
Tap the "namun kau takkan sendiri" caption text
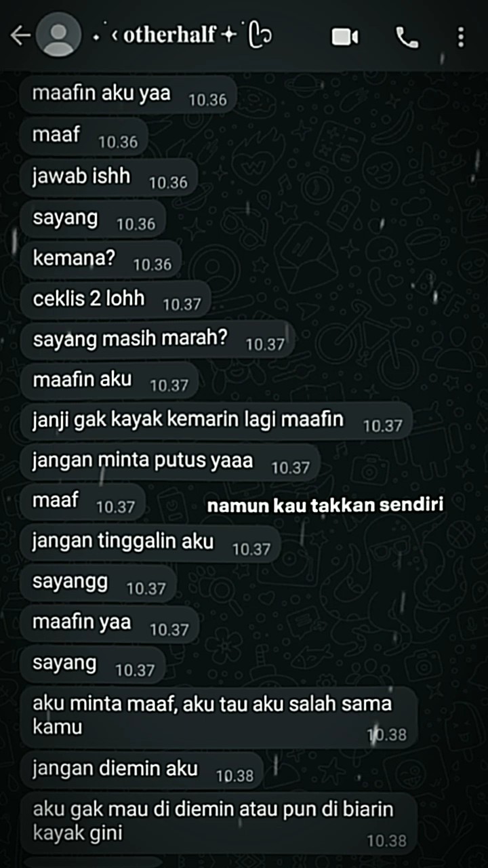[x=325, y=506]
